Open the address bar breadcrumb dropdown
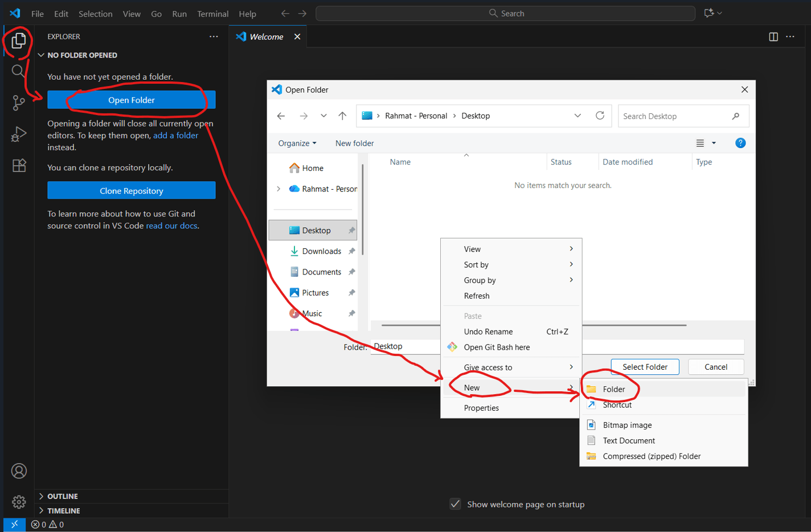 coord(577,115)
